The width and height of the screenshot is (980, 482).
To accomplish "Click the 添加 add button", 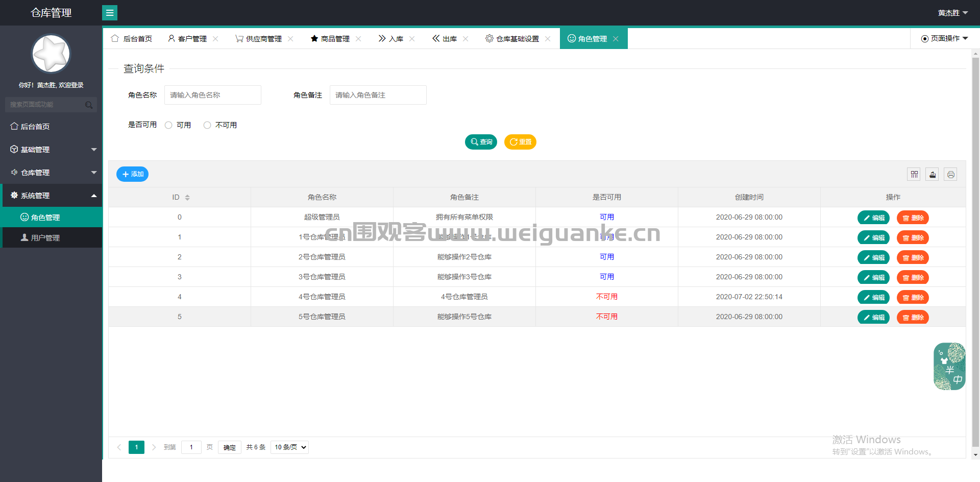I will coord(132,174).
